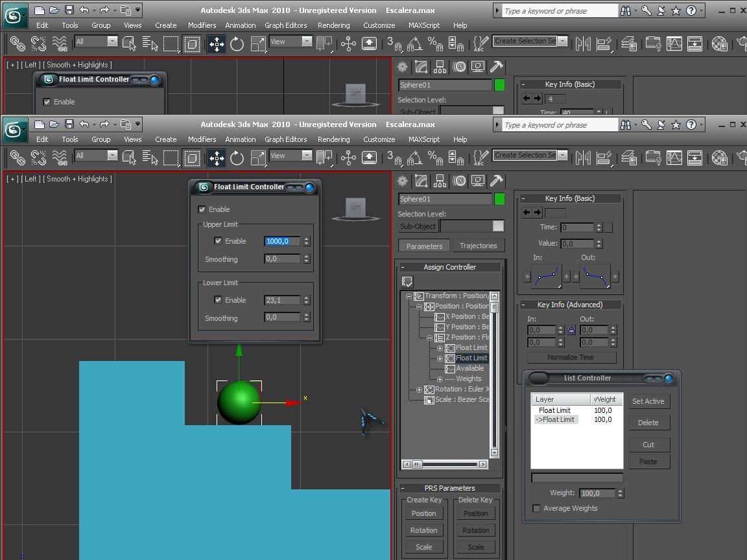This screenshot has height=560, width=747.
Task: Click Unlink Selection icon in lower window toolbar
Action: tap(39, 157)
